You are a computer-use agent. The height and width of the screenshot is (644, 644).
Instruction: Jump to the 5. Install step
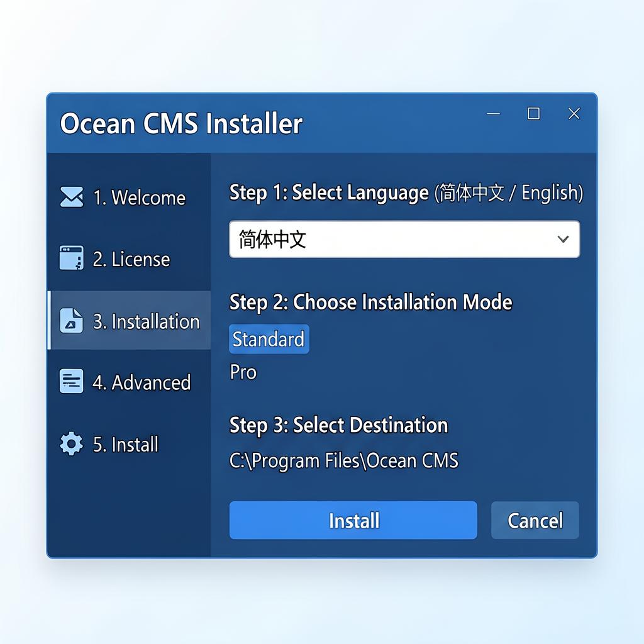[x=129, y=444]
